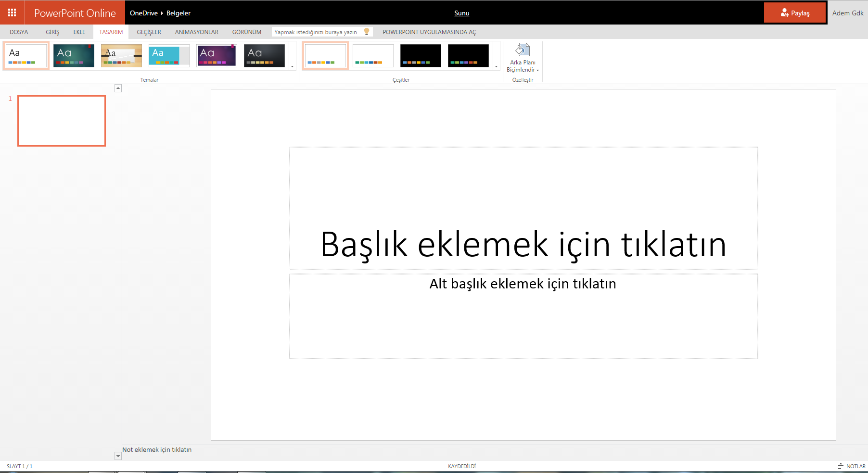Click the 'Başlık eklemek için tıklatın' title placeholder
The image size is (868, 473).
coord(523,208)
